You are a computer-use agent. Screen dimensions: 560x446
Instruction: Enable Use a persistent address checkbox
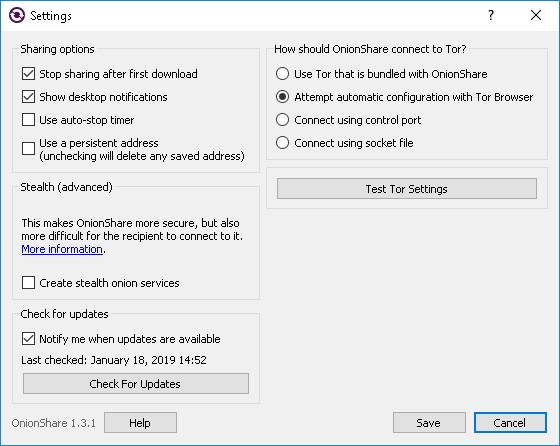click(28, 149)
